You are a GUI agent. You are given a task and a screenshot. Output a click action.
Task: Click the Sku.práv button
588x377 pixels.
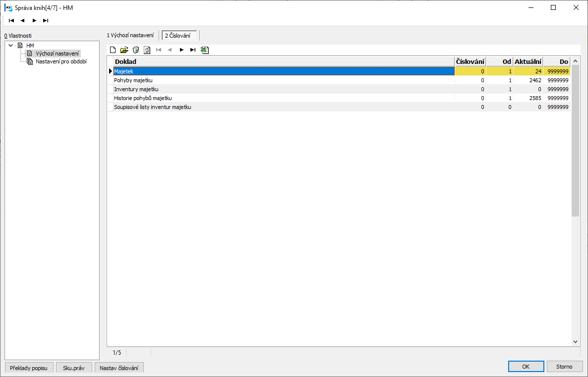[x=74, y=368]
